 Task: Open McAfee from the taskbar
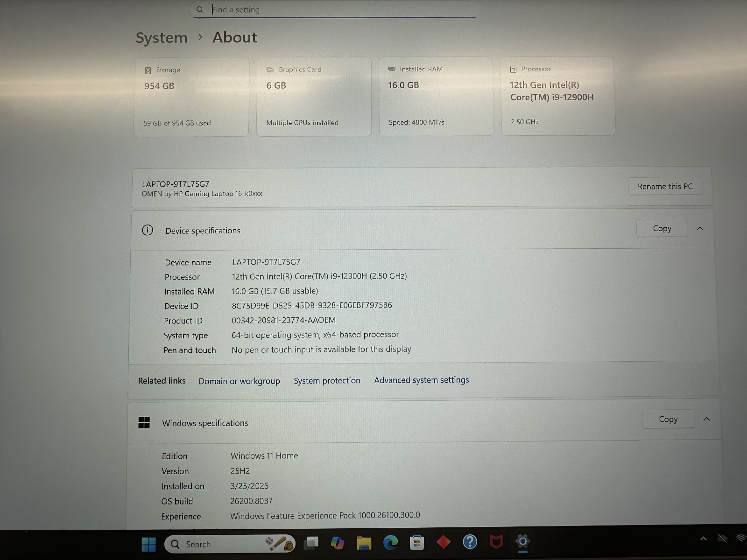[496, 541]
